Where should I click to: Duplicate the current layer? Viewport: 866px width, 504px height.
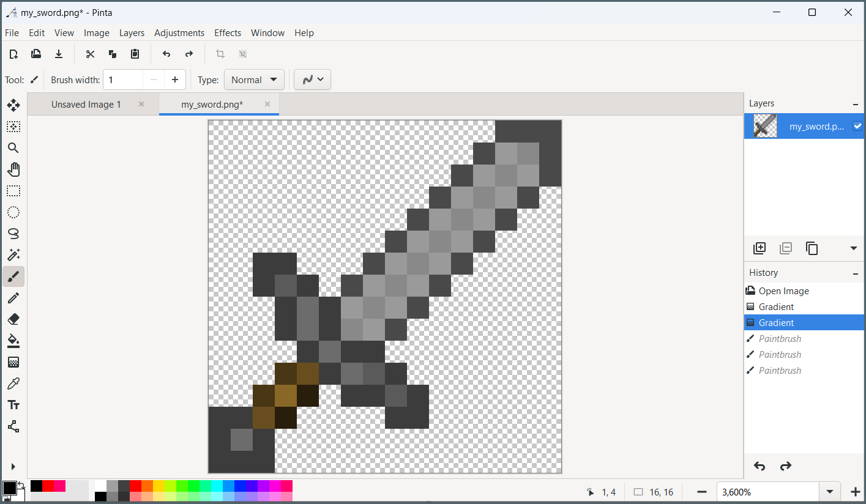(812, 248)
